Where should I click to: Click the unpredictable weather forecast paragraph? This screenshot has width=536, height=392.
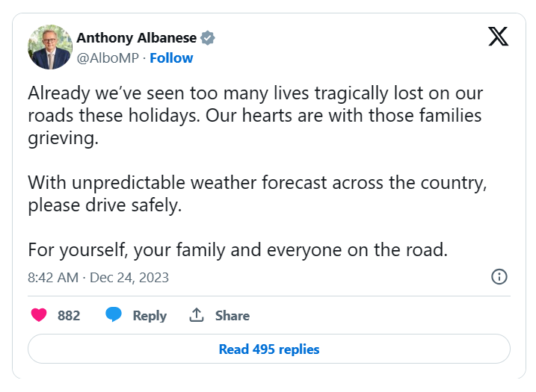tap(258, 183)
